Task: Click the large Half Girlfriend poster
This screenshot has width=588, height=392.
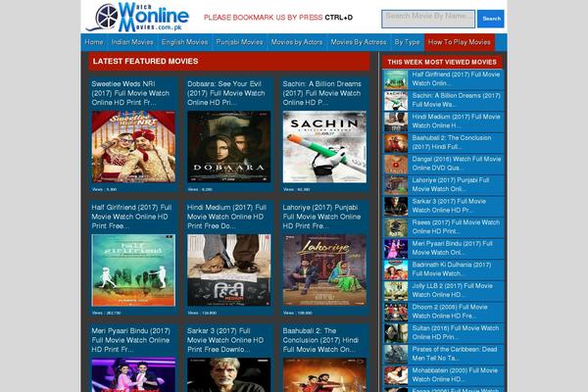Action: (x=133, y=270)
